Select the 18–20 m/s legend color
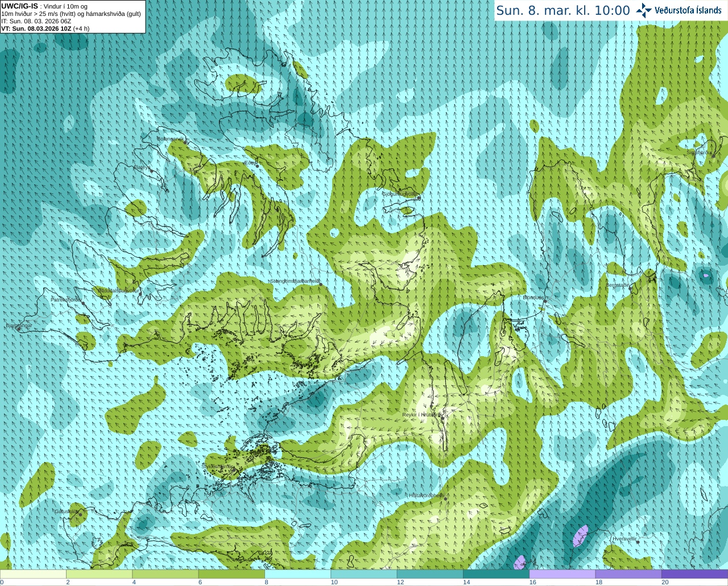The height and width of the screenshot is (586, 728). coord(628,574)
